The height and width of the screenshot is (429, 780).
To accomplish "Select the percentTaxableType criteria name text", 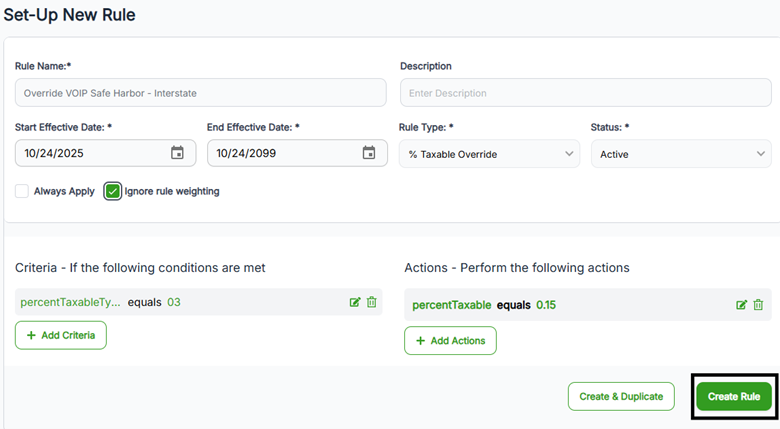I will point(69,302).
